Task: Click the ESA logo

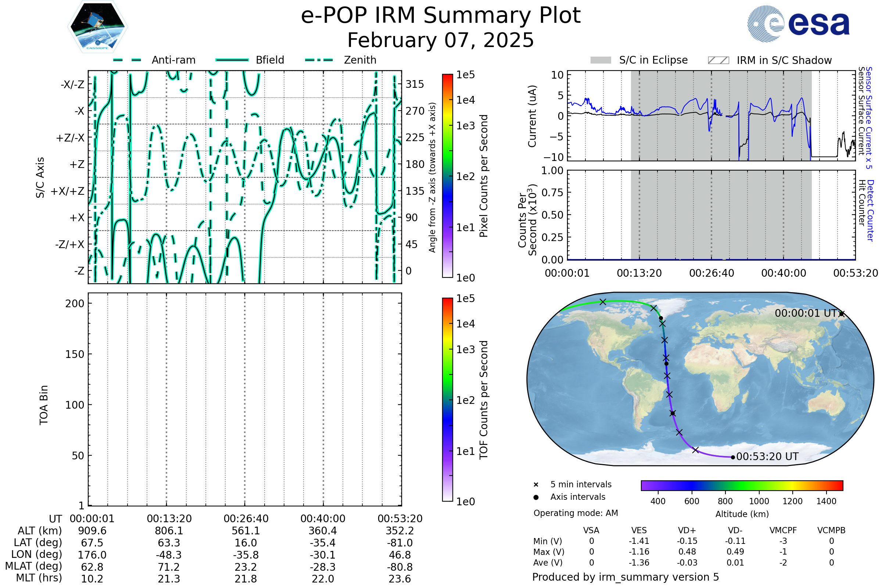Action: click(x=798, y=24)
